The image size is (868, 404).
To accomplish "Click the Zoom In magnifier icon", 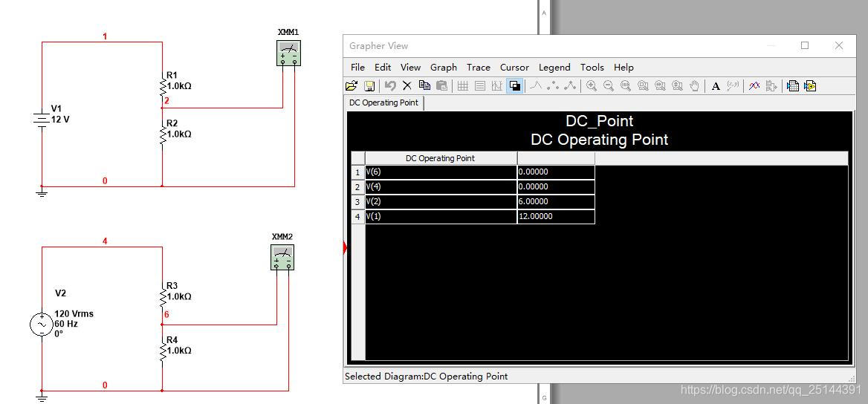I will click(592, 86).
